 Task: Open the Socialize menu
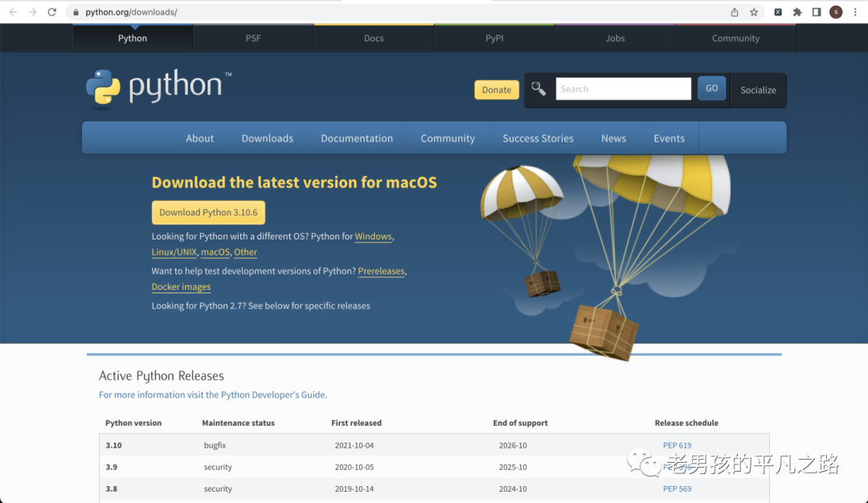[x=758, y=90]
